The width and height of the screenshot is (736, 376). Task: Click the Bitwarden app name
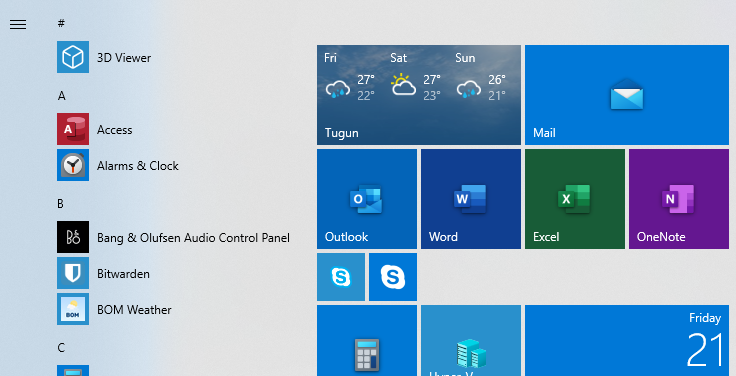[123, 274]
